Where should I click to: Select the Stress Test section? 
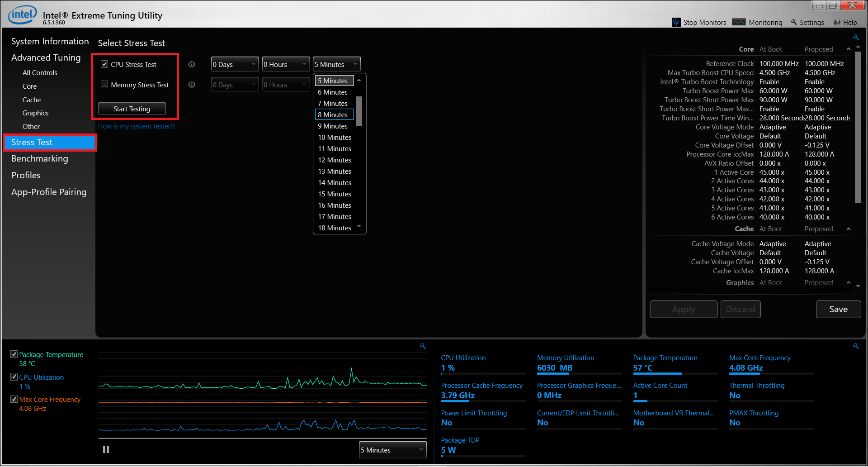(x=49, y=142)
